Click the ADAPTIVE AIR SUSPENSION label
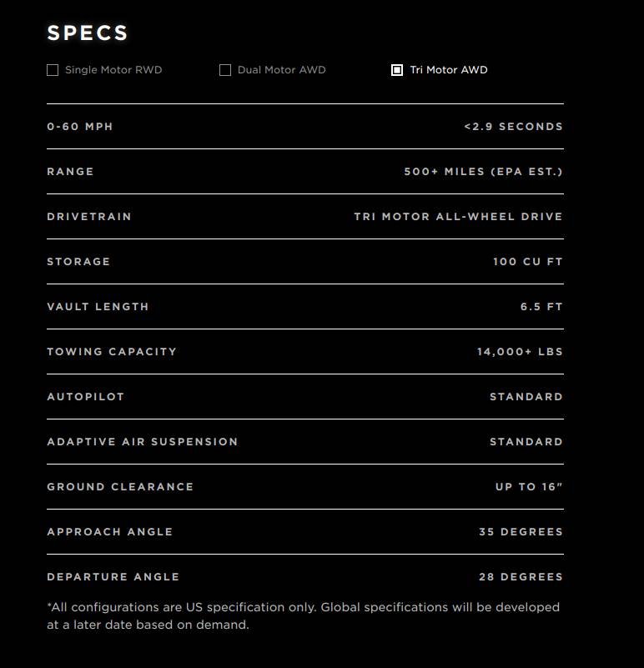644x668 pixels. [143, 442]
